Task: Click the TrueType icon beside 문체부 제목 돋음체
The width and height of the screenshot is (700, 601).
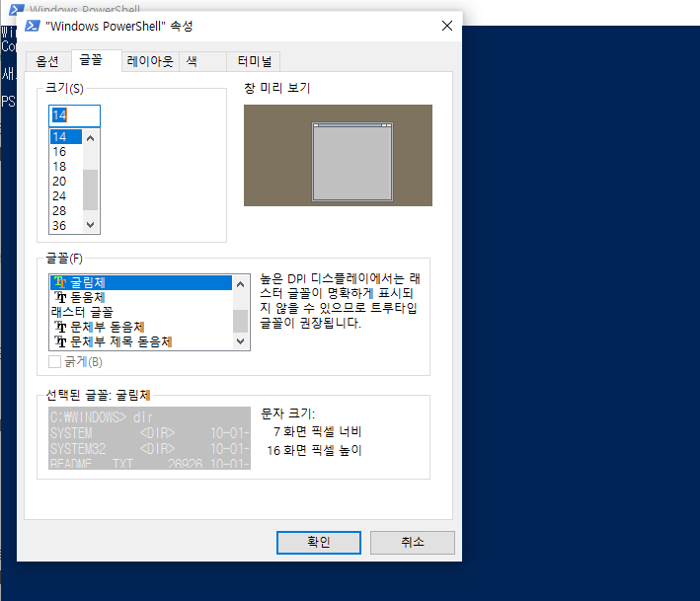Action: coord(60,341)
